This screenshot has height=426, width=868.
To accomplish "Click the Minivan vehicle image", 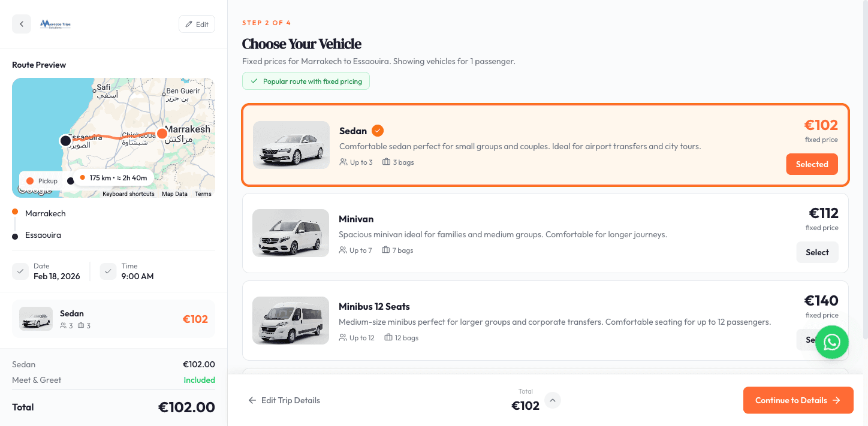I will coord(291,233).
